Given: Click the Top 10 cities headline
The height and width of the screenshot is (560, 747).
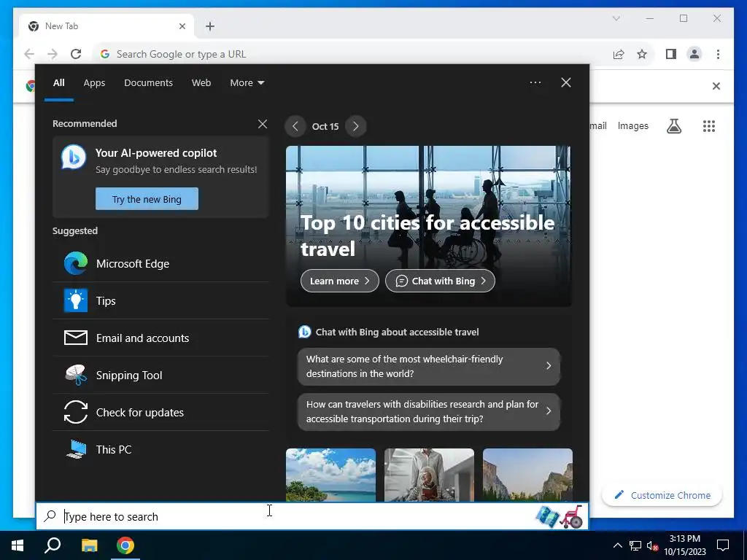Looking at the screenshot, I should click(x=427, y=236).
